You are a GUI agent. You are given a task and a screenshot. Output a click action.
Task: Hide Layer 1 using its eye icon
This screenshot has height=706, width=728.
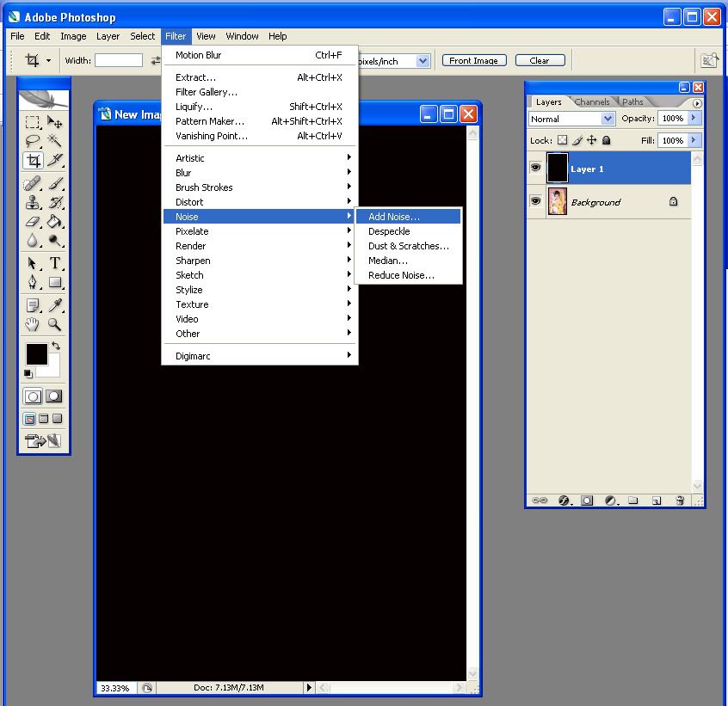535,169
